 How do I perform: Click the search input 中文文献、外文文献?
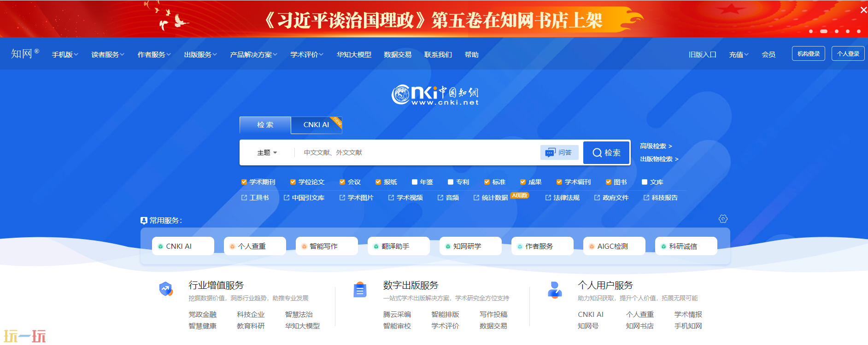pos(417,152)
